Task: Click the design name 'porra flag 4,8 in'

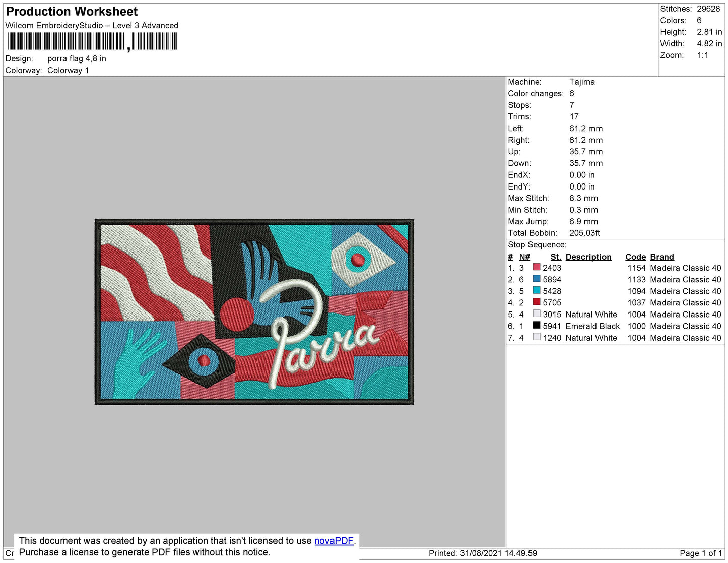Action: pos(77,58)
